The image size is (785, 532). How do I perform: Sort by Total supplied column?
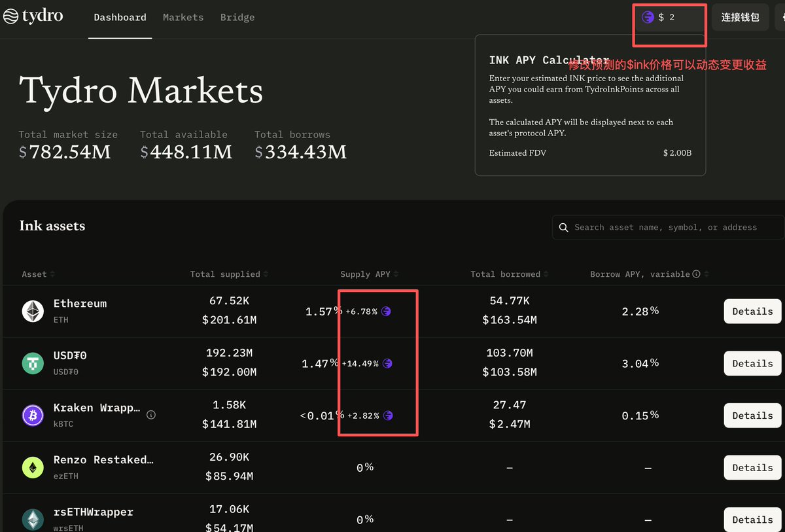point(229,274)
